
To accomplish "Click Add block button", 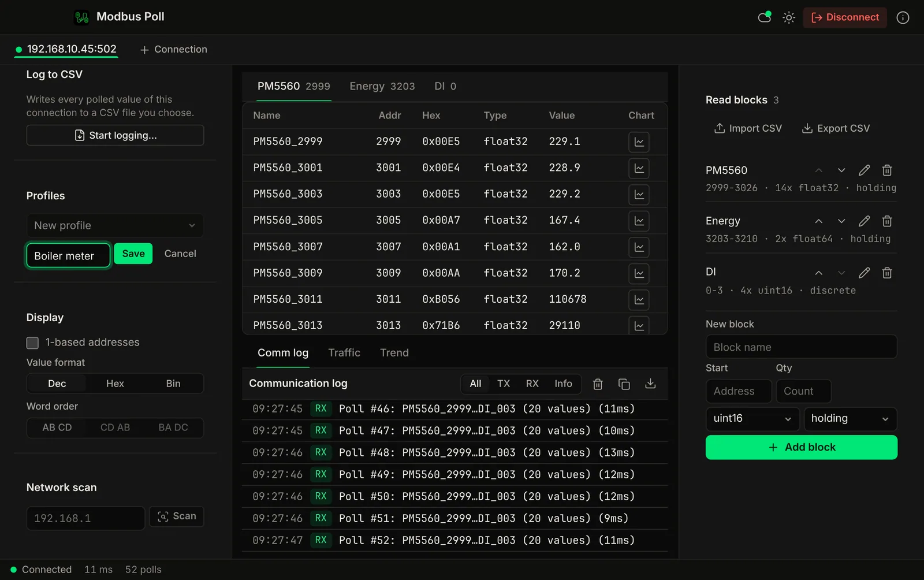I will pos(802,448).
